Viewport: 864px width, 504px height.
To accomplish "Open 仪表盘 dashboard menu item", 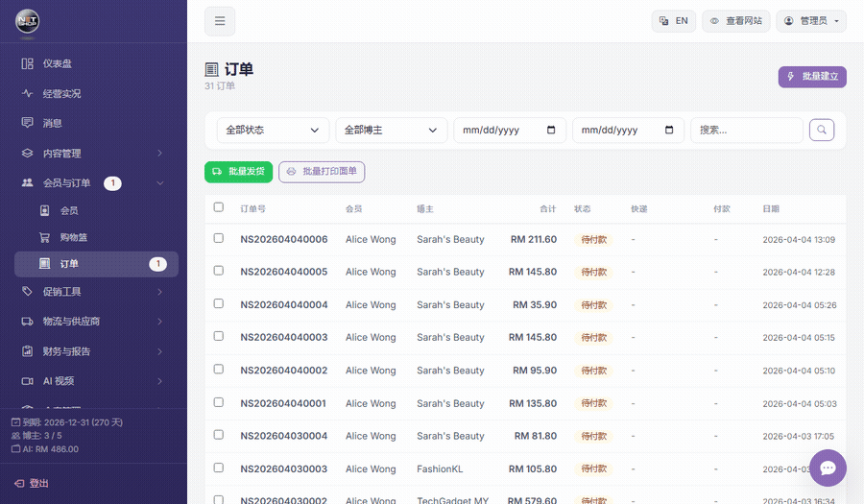I will 96,64.
